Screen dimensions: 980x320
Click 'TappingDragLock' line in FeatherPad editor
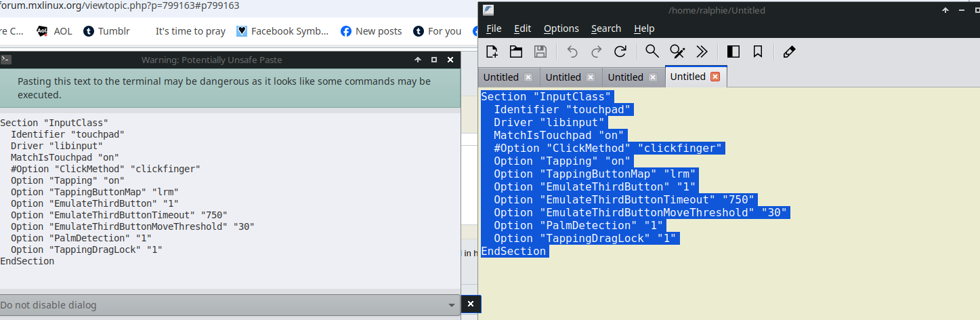click(586, 238)
